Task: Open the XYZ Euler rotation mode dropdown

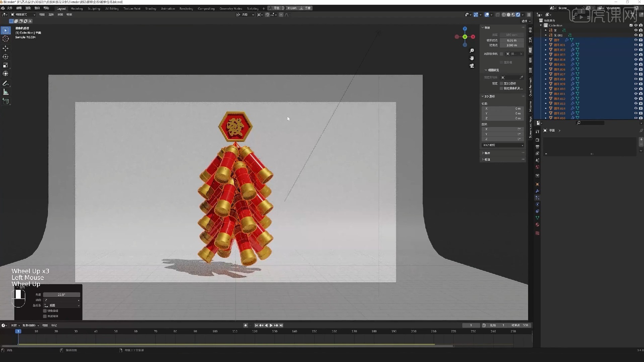Action: pos(503,145)
